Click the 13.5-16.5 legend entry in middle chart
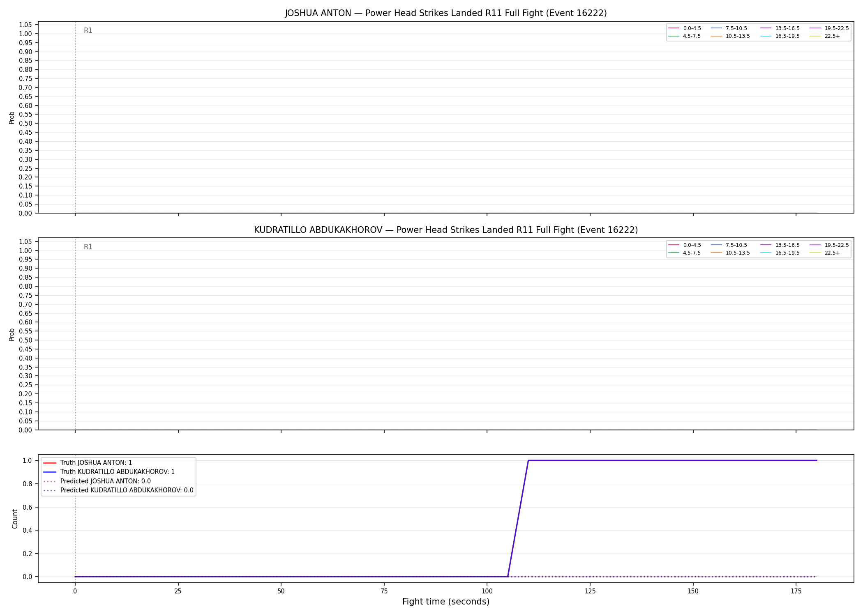Image resolution: width=863 pixels, height=616 pixels. tap(780, 245)
